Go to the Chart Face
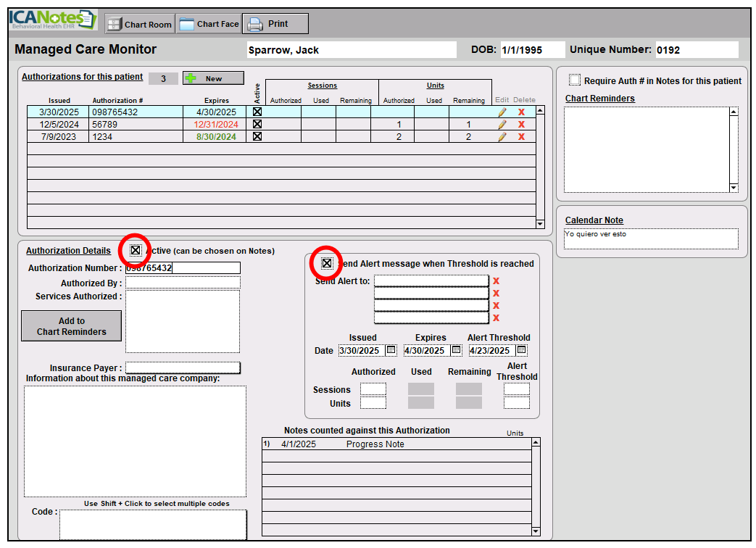Image resolution: width=756 pixels, height=548 pixels. pyautogui.click(x=209, y=24)
